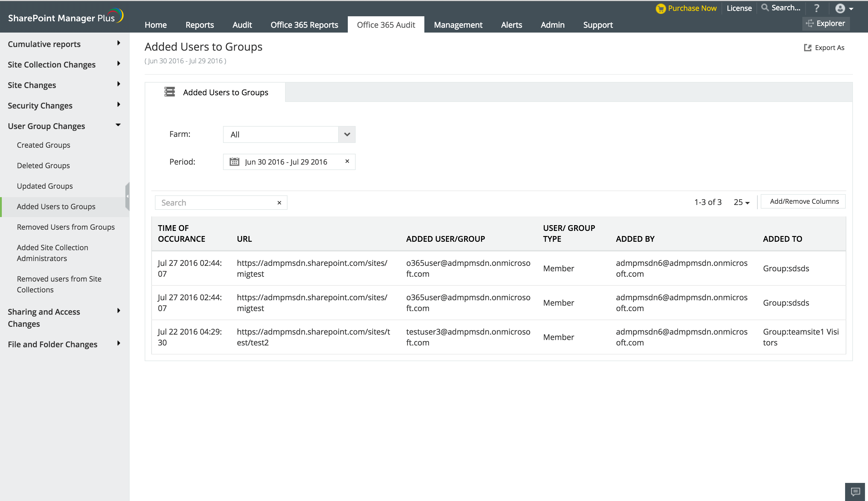
Task: Collapse the left sidebar panel handle
Action: pos(127,196)
